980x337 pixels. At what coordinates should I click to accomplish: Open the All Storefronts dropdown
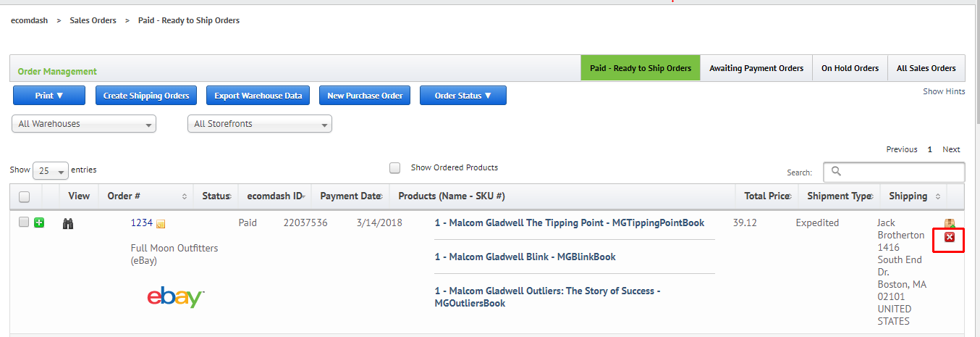(x=259, y=124)
